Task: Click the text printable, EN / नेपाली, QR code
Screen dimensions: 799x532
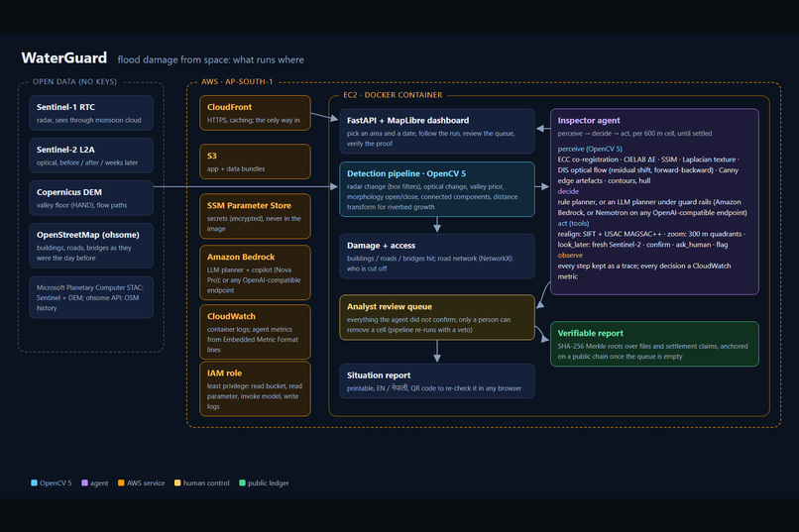Action: (x=434, y=388)
